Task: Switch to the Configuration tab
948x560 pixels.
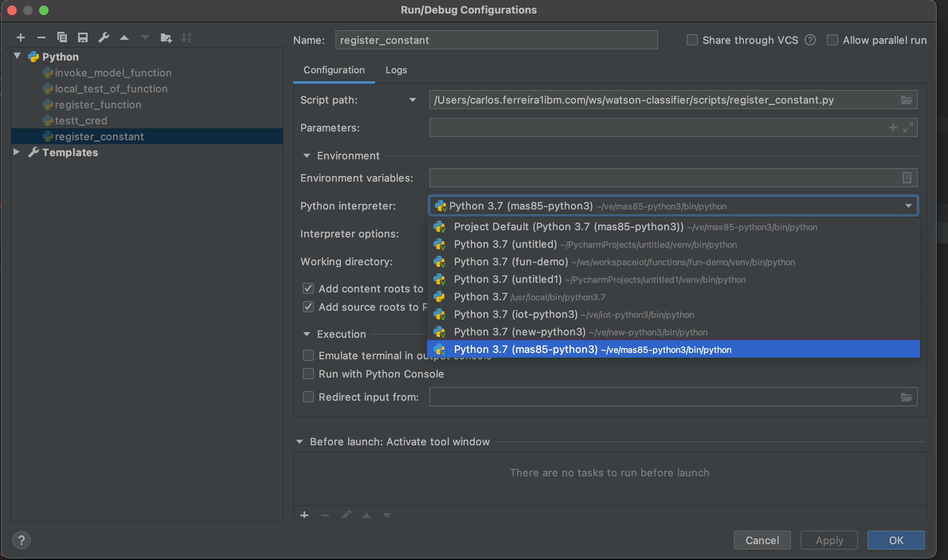Action: pos(334,70)
